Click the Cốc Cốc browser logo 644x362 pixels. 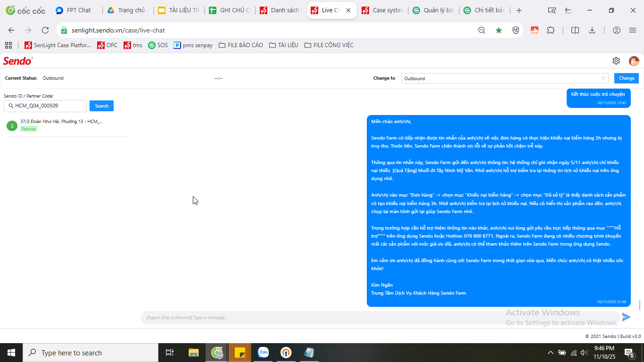point(25,10)
